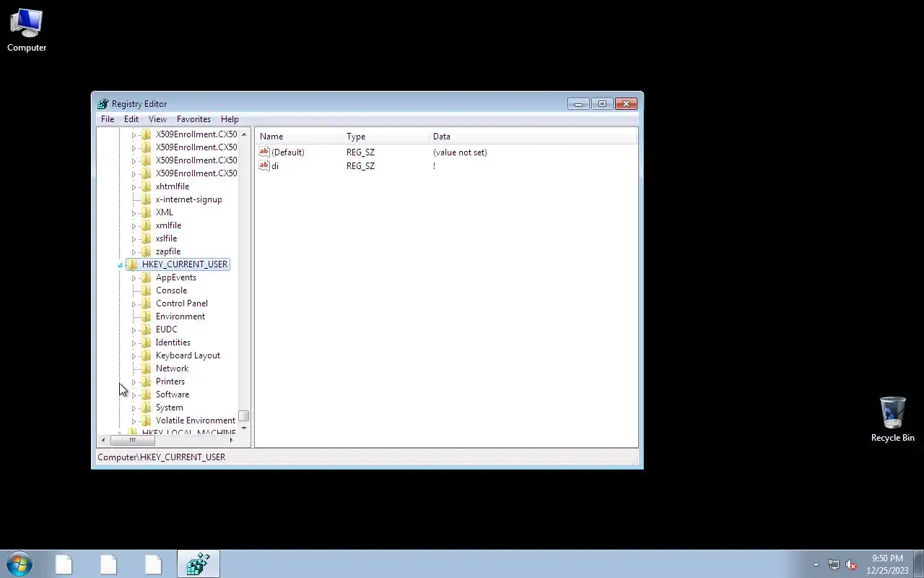The height and width of the screenshot is (578, 924).
Task: Expand the xhtmlfile key
Action: 134,187
